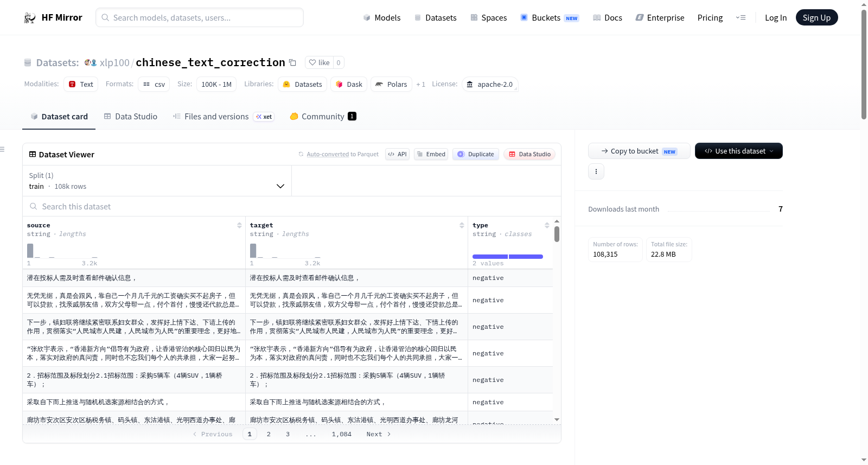Jump to page 1,084

click(342, 434)
